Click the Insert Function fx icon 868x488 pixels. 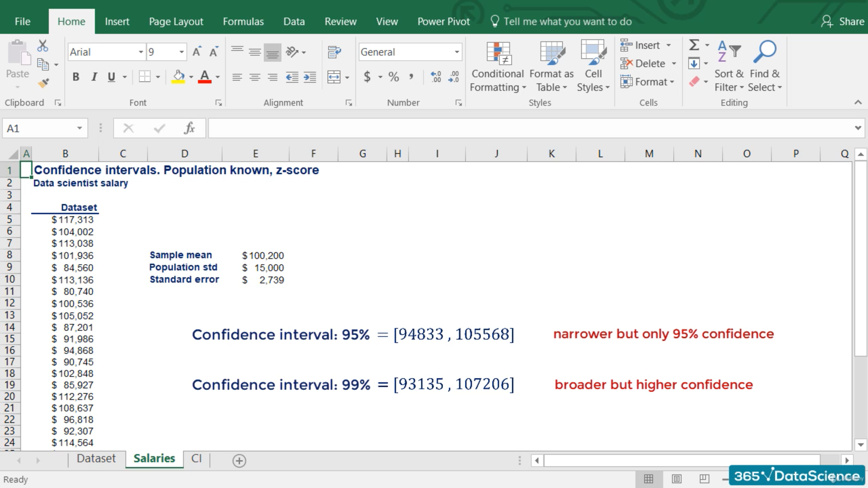189,128
